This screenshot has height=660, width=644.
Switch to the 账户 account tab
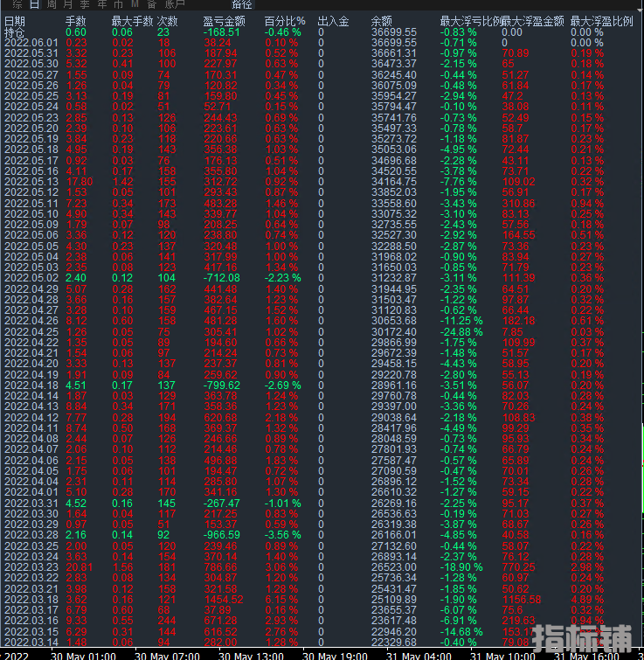click(174, 5)
